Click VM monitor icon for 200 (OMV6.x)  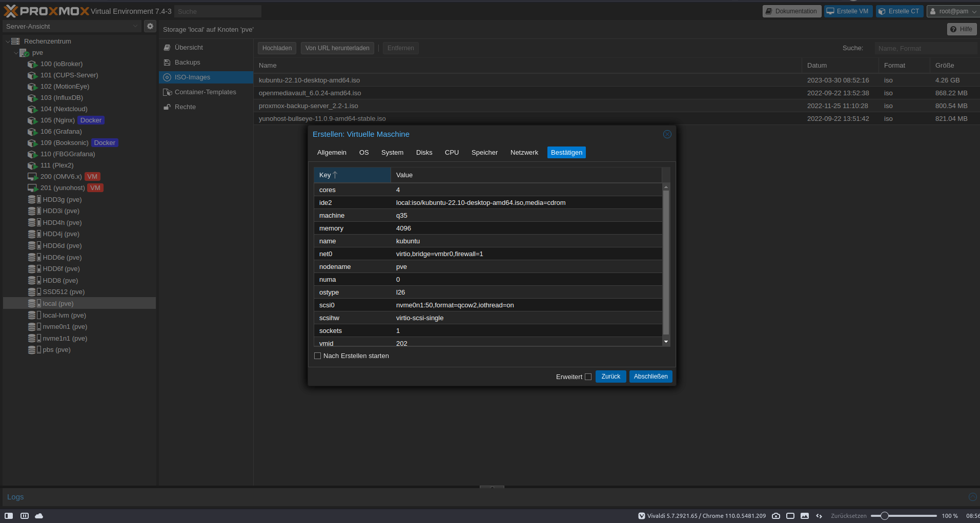pos(32,177)
